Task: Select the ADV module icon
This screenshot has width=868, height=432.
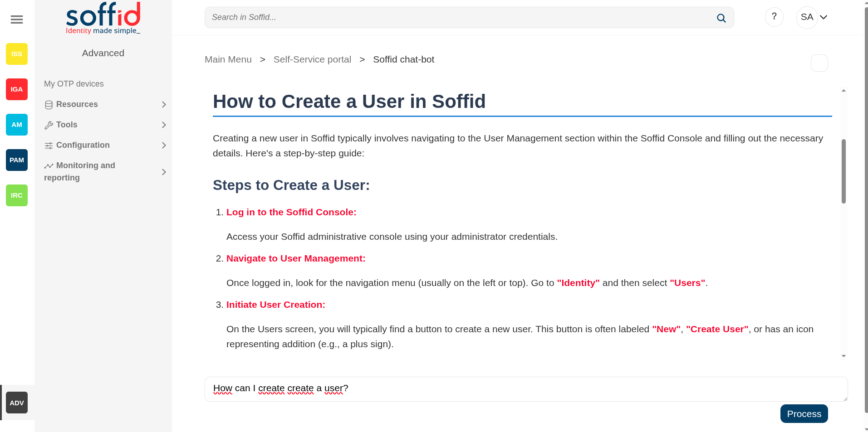Action: [17, 403]
